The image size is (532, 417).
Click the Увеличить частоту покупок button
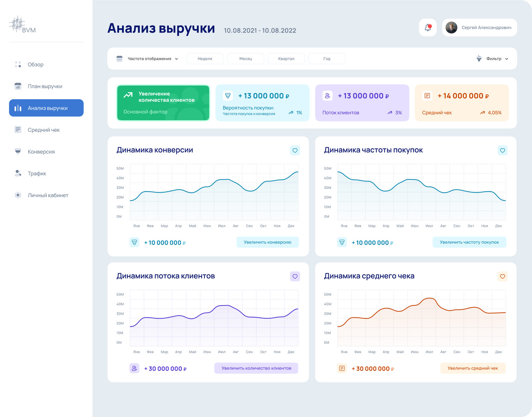(x=469, y=242)
